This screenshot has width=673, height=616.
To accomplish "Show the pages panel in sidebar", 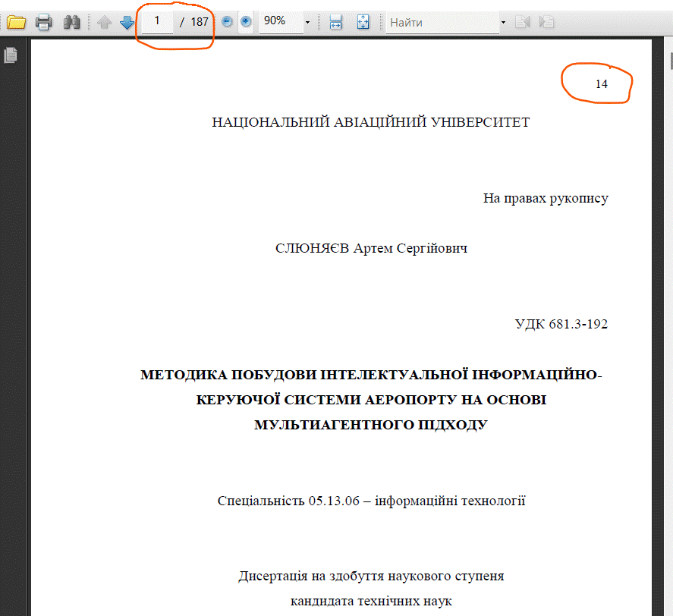I will (11, 55).
